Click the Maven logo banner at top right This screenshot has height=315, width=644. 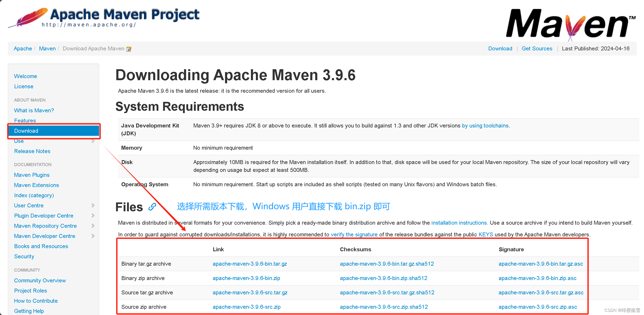[570, 24]
